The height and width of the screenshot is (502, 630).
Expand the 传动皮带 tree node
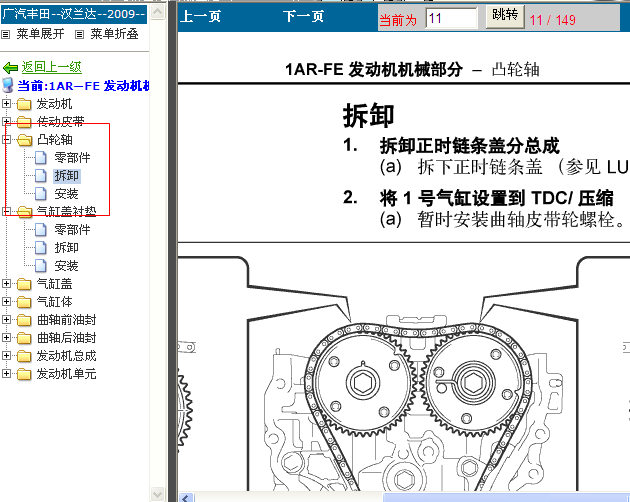click(x=6, y=121)
